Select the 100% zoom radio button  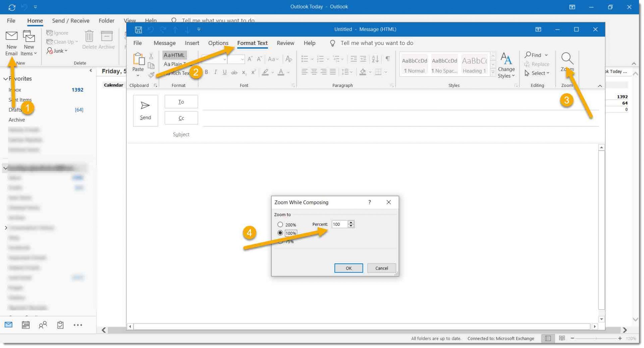(x=280, y=233)
